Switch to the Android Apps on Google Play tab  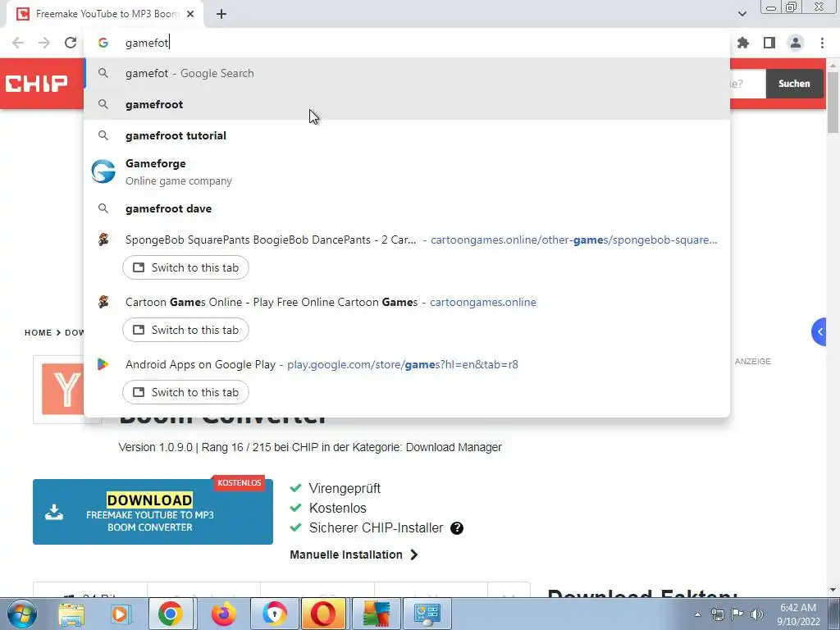tap(185, 391)
